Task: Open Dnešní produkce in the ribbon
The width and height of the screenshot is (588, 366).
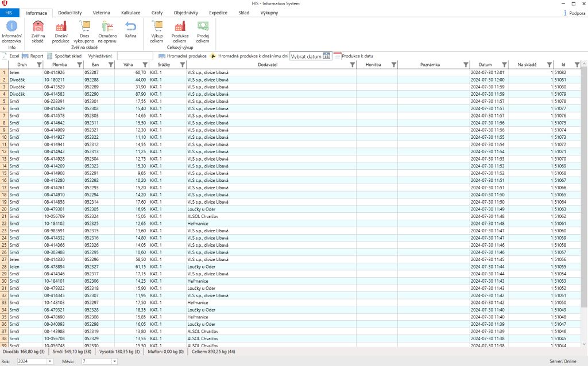Action: 60,26
